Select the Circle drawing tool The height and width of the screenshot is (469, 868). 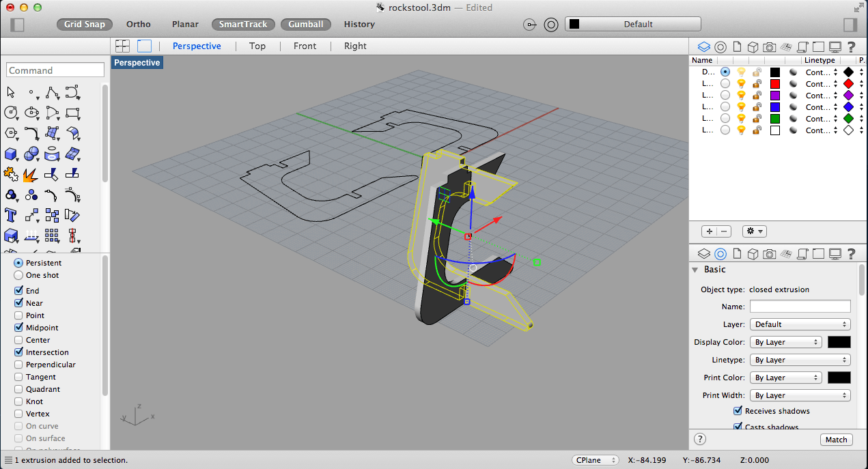coord(11,113)
